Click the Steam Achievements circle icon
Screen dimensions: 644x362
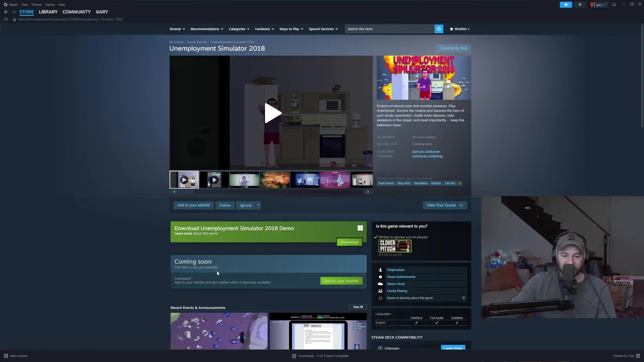380,277
